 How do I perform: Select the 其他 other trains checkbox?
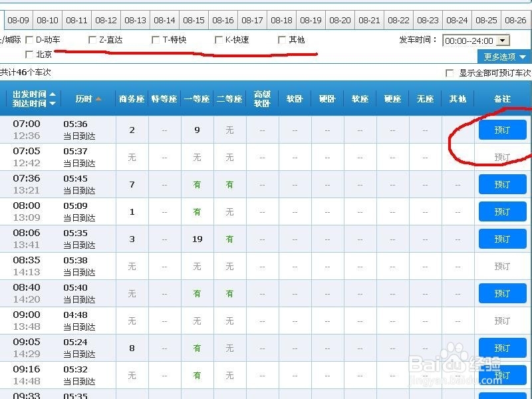[x=283, y=40]
